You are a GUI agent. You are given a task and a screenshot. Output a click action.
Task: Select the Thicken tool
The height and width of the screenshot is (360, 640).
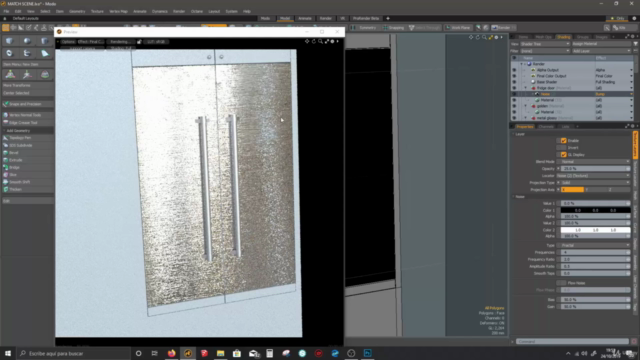tap(27, 189)
